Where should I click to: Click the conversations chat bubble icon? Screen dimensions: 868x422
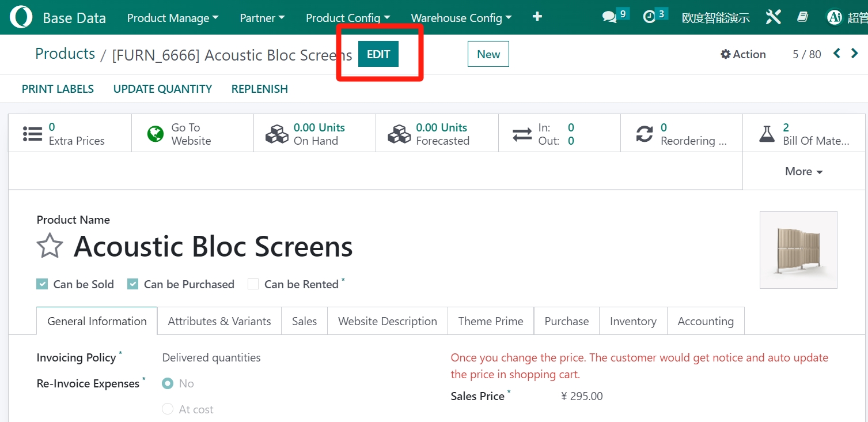click(609, 17)
